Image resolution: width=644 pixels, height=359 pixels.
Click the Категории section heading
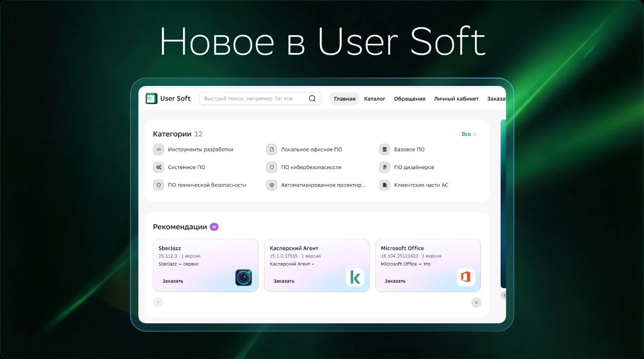pyautogui.click(x=172, y=134)
